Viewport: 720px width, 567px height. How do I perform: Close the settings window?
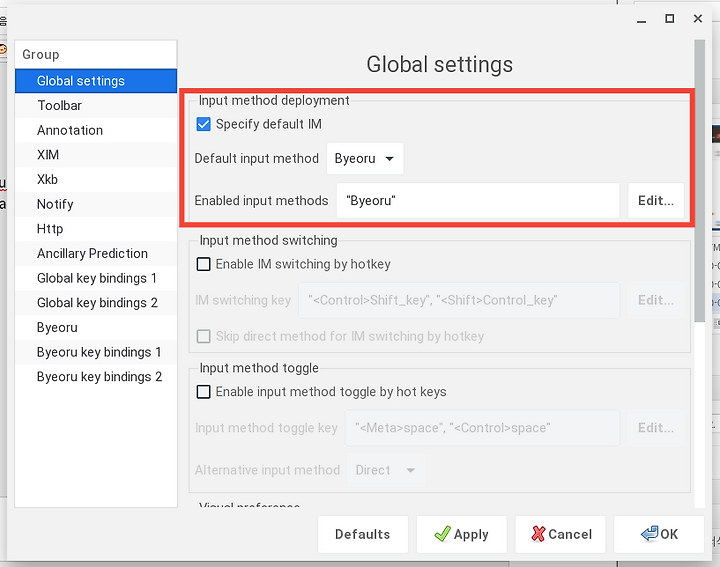click(x=698, y=19)
